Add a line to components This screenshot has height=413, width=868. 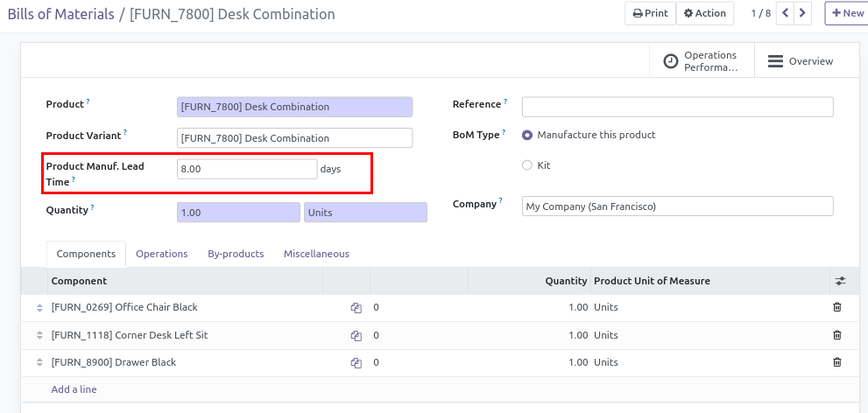(x=74, y=389)
